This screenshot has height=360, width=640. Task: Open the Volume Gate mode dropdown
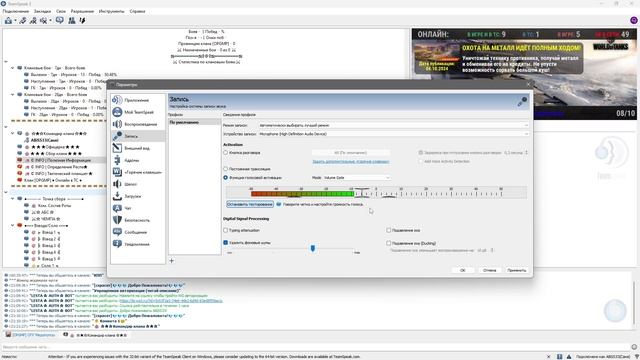point(357,178)
